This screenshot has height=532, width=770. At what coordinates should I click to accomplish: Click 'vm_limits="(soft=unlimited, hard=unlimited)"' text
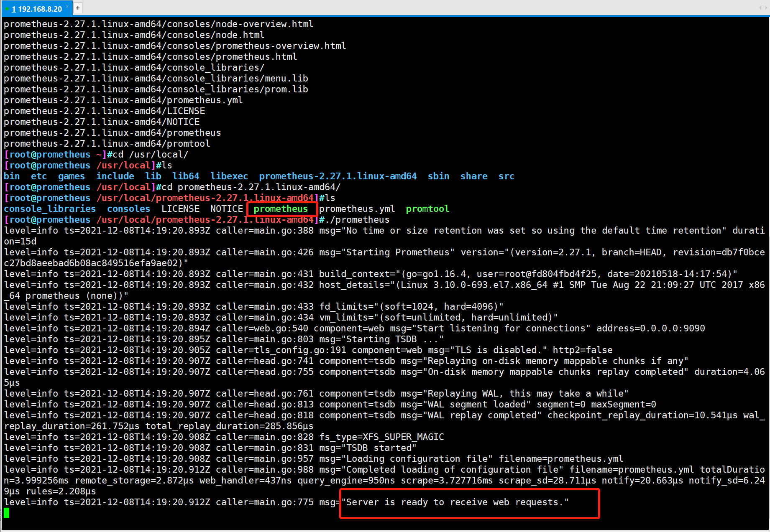(x=439, y=317)
